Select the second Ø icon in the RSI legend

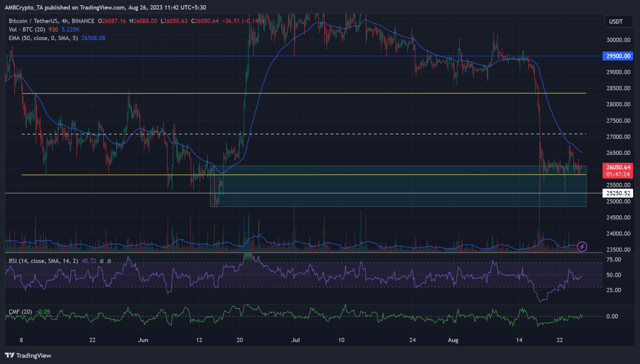109,261
